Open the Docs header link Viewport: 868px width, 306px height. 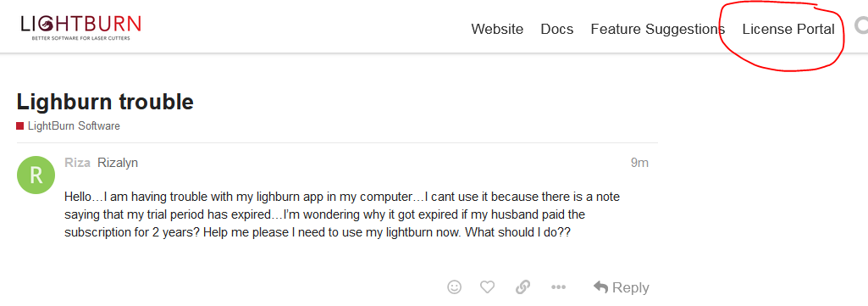pos(557,29)
